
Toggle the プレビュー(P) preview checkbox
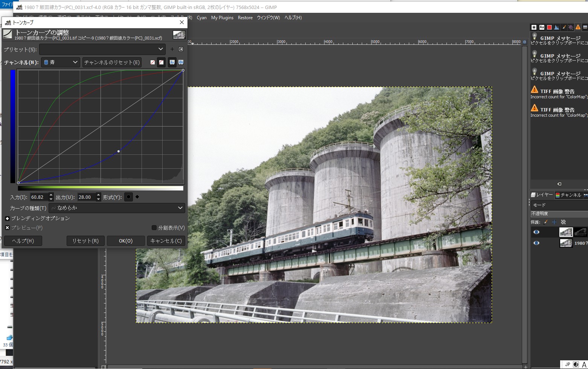pyautogui.click(x=7, y=228)
